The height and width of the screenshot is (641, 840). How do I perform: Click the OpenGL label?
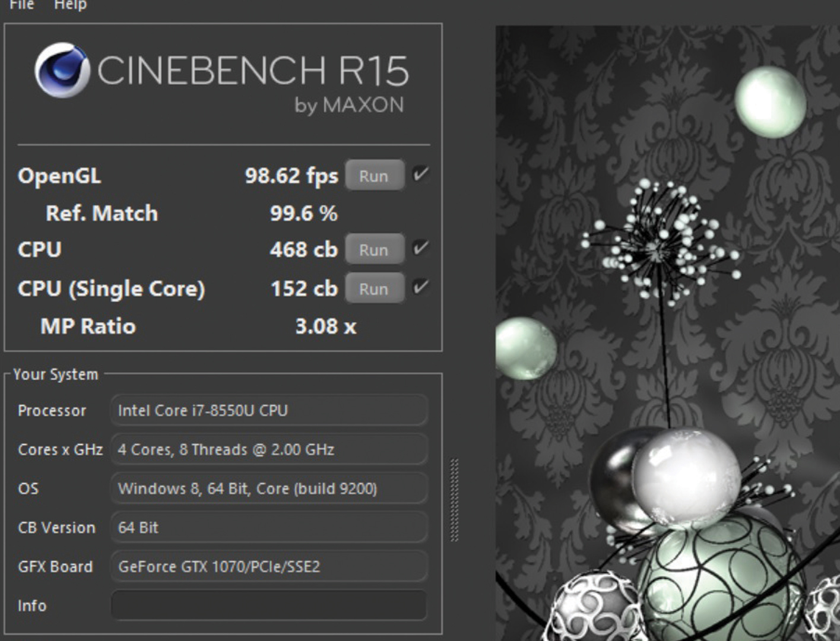click(x=59, y=176)
